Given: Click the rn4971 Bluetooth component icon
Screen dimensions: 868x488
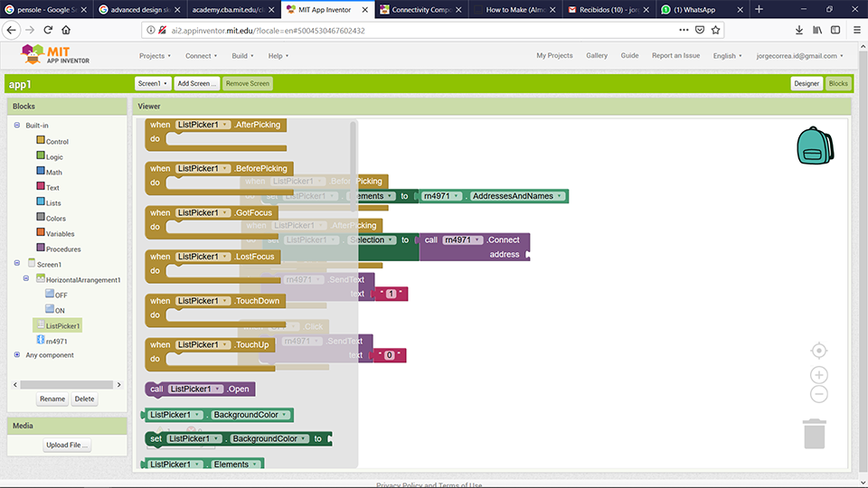Looking at the screenshot, I should [41, 341].
